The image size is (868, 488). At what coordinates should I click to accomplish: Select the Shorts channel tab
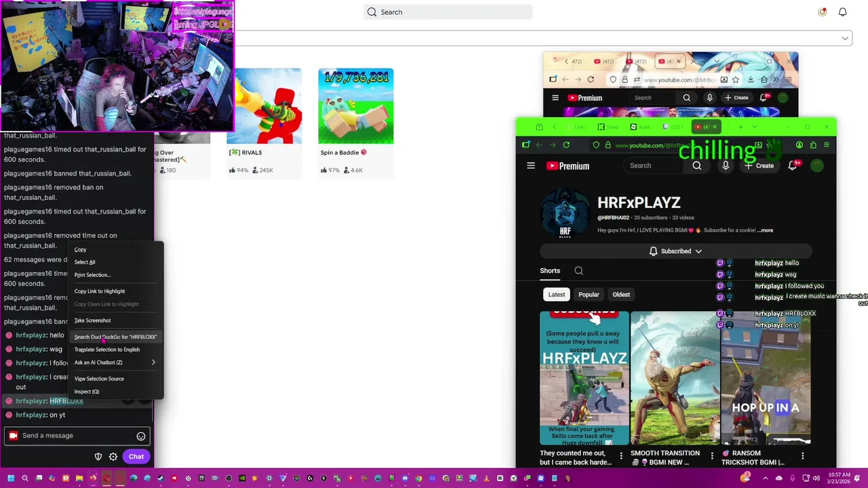click(x=550, y=271)
